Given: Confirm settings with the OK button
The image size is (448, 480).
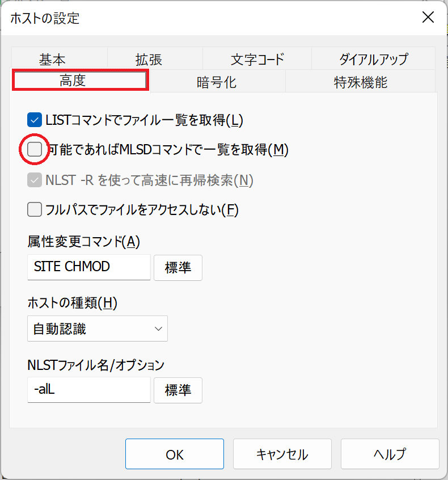Looking at the screenshot, I should 175,454.
